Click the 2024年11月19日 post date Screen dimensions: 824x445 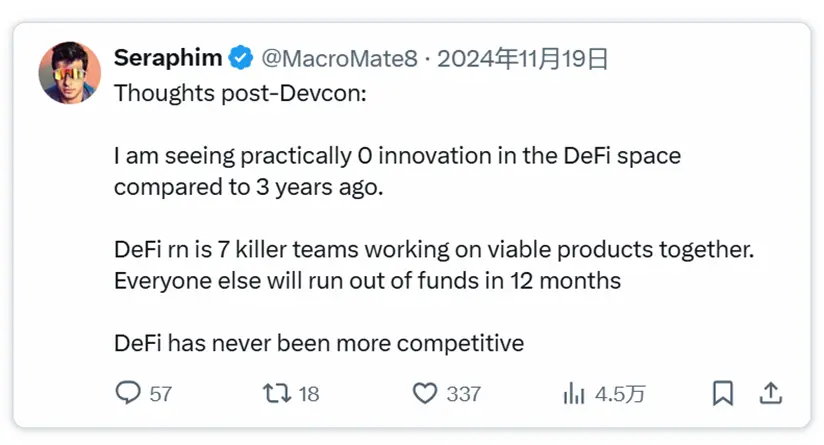point(523,59)
